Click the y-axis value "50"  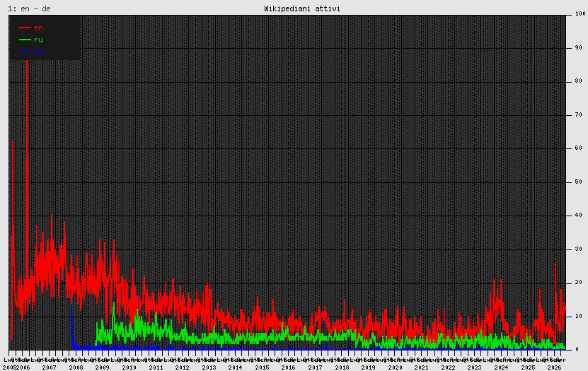pyautogui.click(x=579, y=182)
